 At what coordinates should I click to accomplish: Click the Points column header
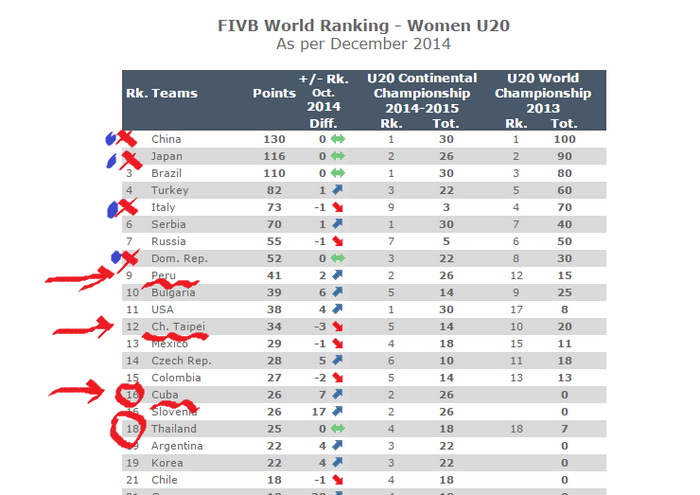point(274,93)
